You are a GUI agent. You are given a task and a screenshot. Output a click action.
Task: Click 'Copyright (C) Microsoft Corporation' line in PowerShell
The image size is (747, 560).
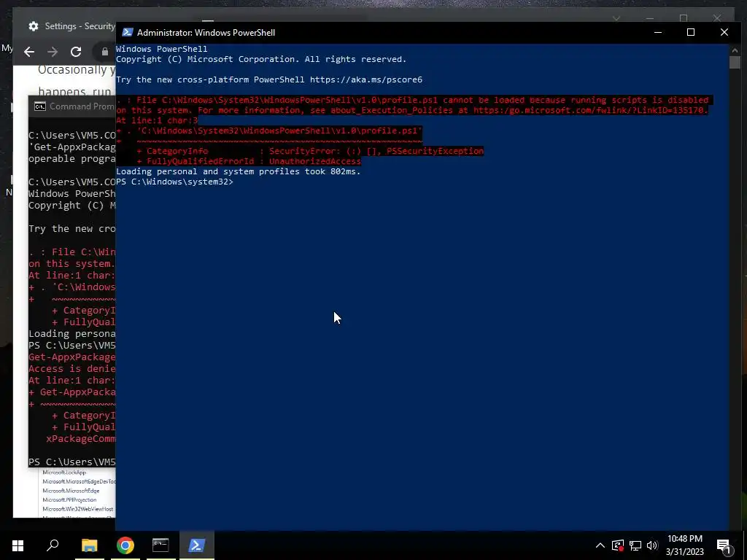[261, 59]
